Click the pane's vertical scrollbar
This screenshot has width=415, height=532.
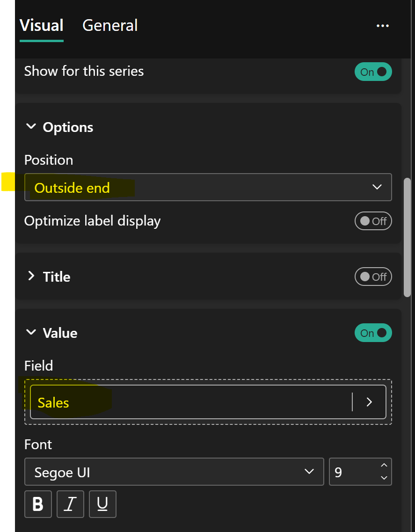pyautogui.click(x=408, y=238)
